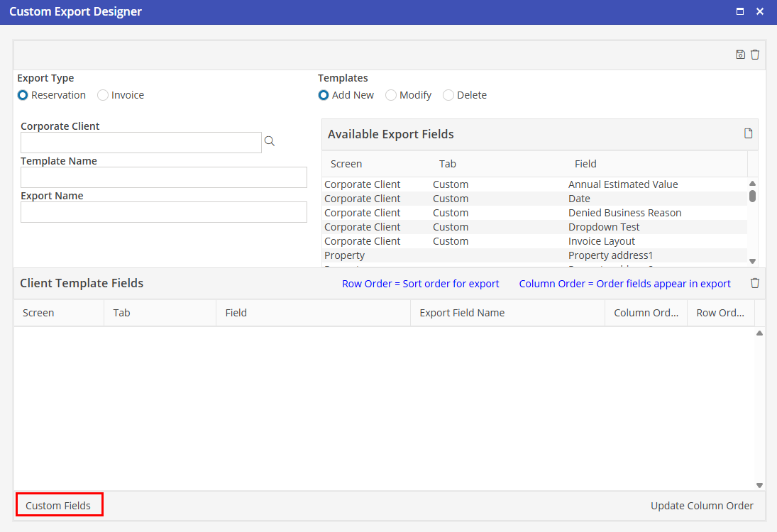Close the Custom Export Designer dialog
Screen dimensions: 777x532
(760, 12)
